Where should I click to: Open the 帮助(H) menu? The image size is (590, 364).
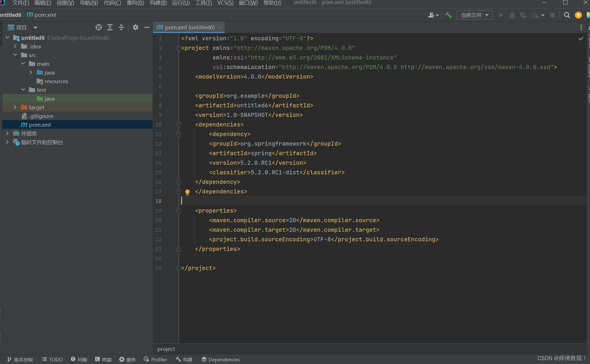[272, 3]
